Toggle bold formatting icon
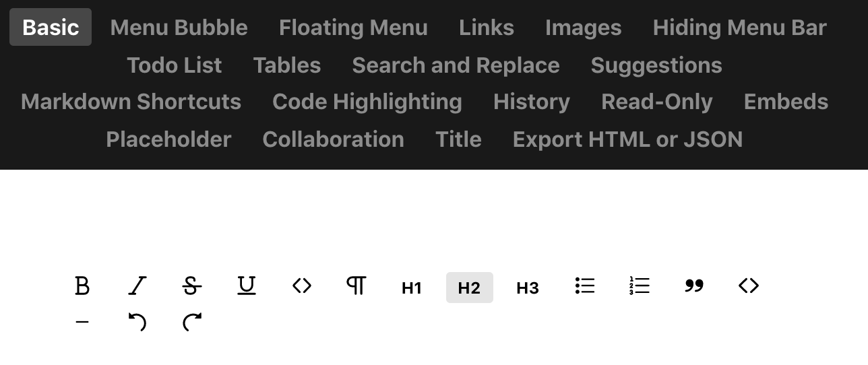This screenshot has width=868, height=365. (82, 286)
